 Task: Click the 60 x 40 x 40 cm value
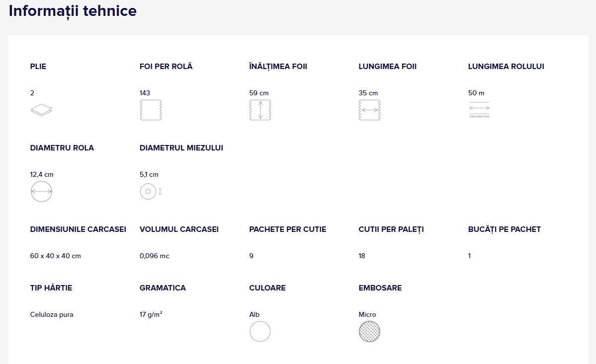tap(56, 256)
